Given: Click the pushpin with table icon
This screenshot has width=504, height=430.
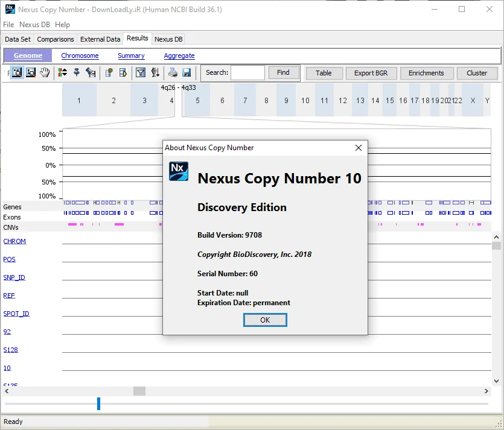Looking at the screenshot, I should click(x=91, y=72).
